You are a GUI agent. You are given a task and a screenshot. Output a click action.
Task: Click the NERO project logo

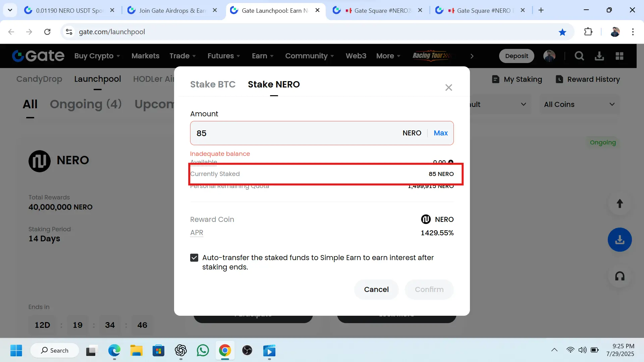pos(40,161)
